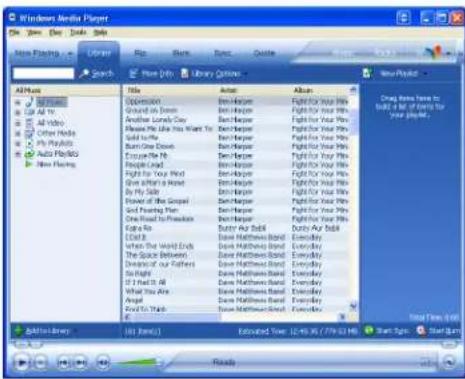
Task: Expand the All TV tree node
Action: tap(18, 113)
